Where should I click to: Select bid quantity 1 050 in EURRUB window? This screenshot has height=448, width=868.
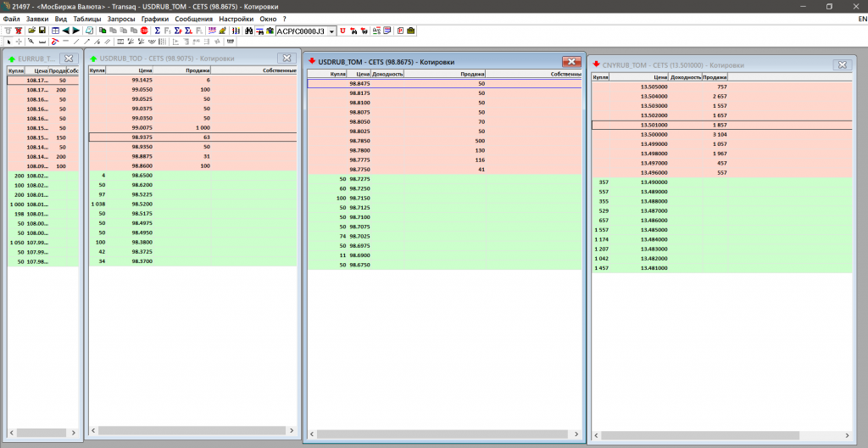(17, 243)
